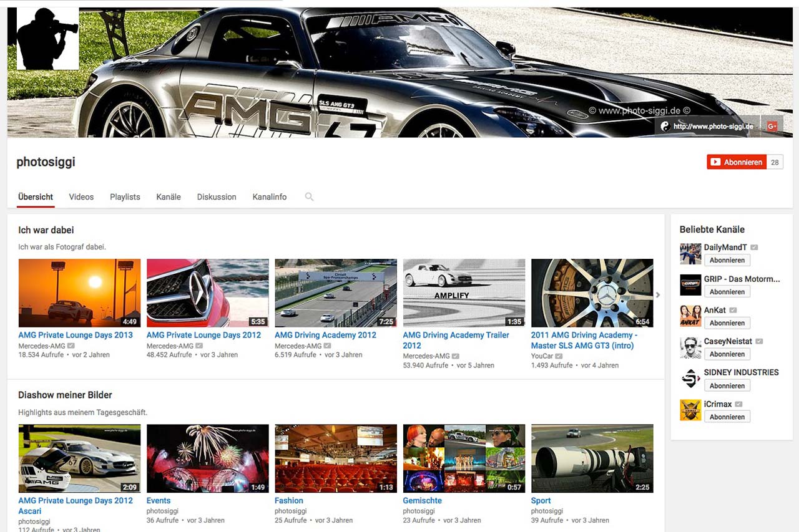Play the AMG Private Lounge Days 2012 thumbnail

[x=208, y=293]
